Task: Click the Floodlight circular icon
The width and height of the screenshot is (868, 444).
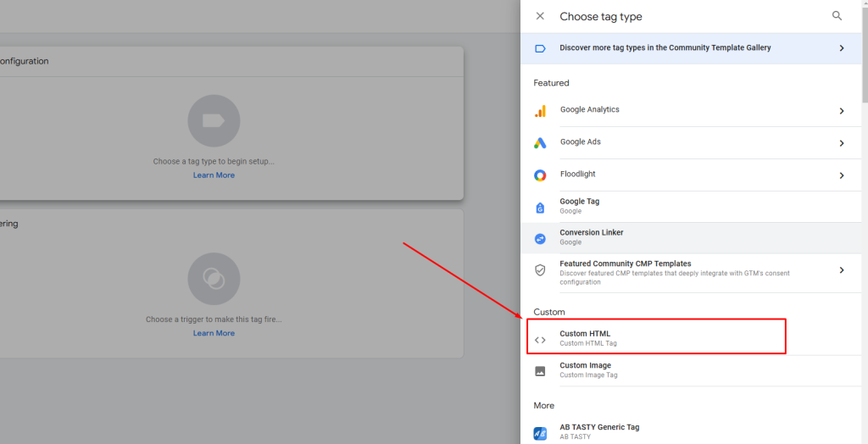Action: (x=540, y=175)
